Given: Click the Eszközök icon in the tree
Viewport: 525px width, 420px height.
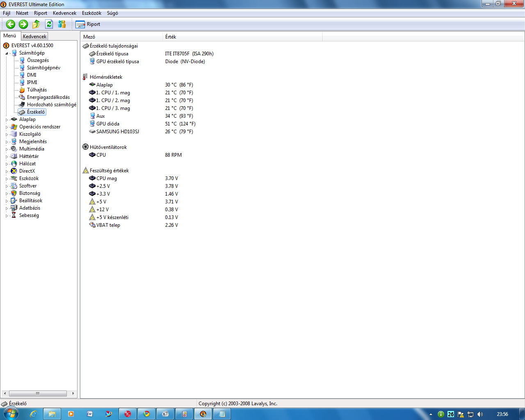Looking at the screenshot, I should coord(14,178).
